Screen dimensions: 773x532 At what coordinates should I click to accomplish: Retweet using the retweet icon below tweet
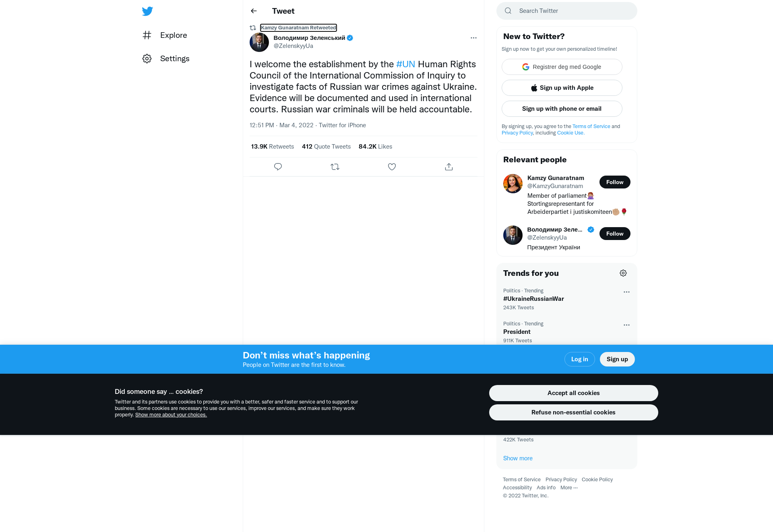tap(335, 167)
